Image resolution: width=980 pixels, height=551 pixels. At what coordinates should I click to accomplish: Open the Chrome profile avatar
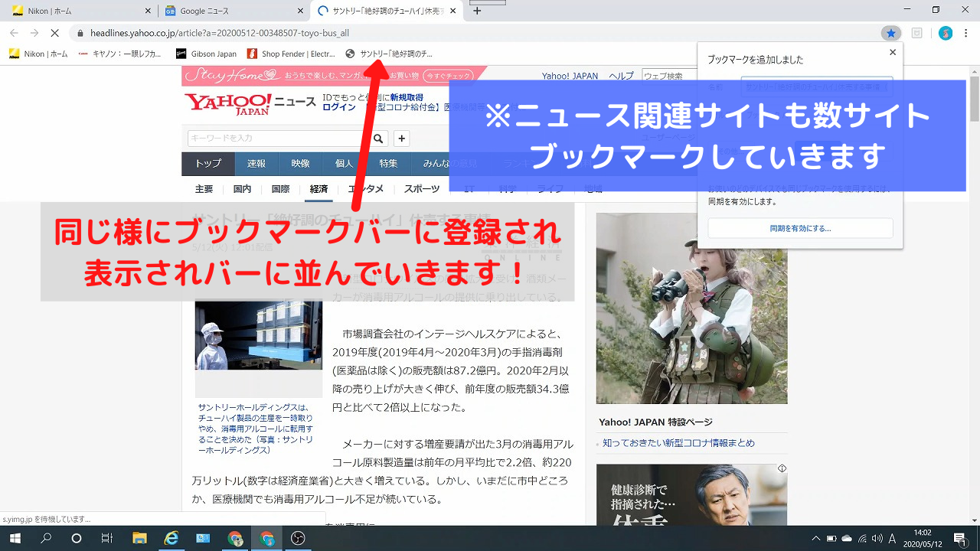(x=946, y=33)
